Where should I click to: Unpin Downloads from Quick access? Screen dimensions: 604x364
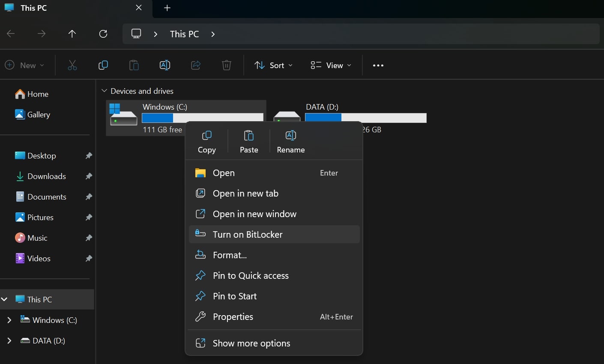(89, 176)
